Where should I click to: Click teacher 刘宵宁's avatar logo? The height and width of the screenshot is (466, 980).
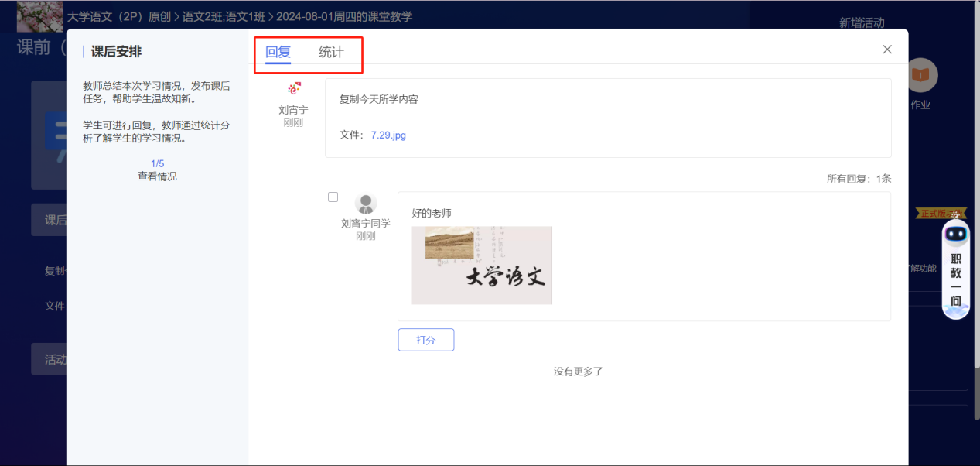pos(293,89)
